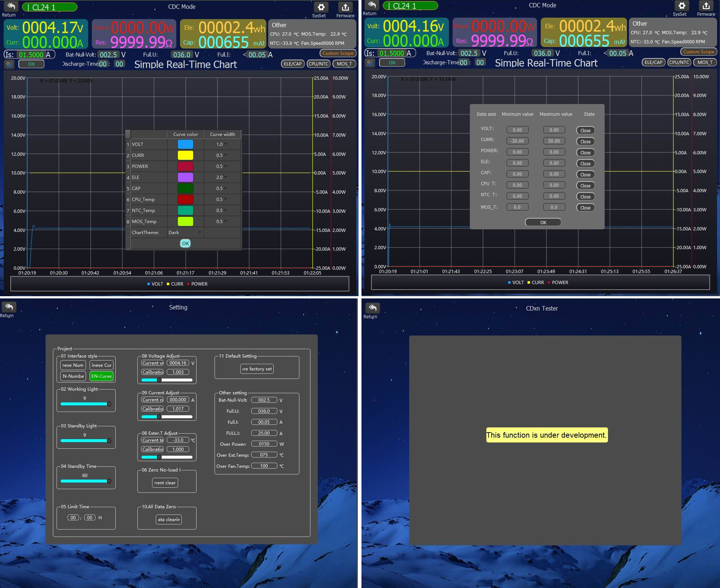Switch to MOS_T chart in right panel

tap(705, 62)
